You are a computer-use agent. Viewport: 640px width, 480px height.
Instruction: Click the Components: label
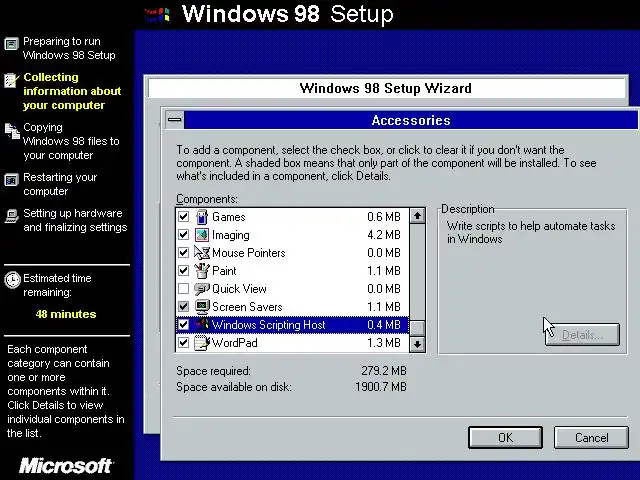(x=207, y=199)
